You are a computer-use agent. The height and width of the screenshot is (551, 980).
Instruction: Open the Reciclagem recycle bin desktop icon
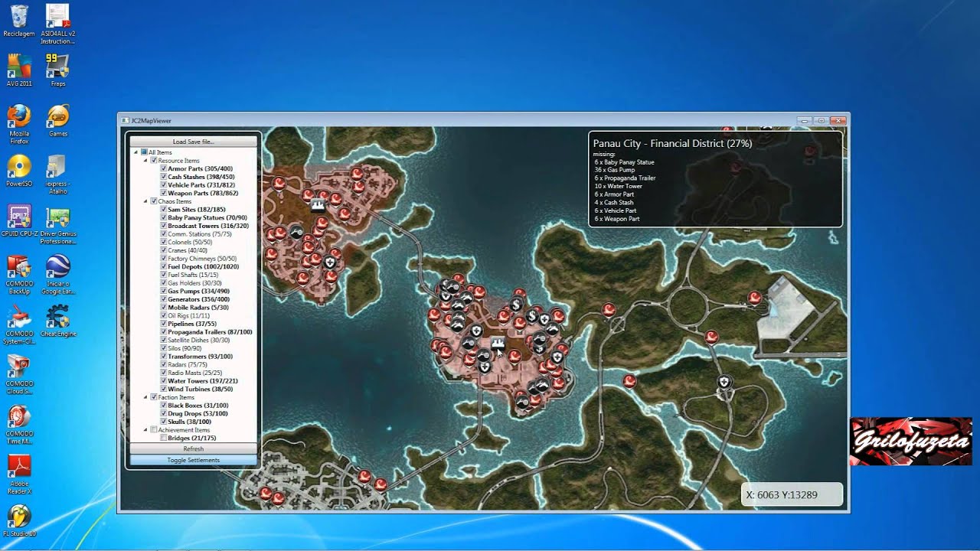click(19, 21)
